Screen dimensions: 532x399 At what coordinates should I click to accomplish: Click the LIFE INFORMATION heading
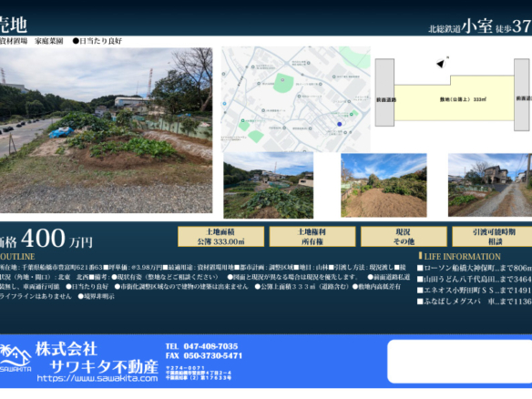[x=462, y=257]
